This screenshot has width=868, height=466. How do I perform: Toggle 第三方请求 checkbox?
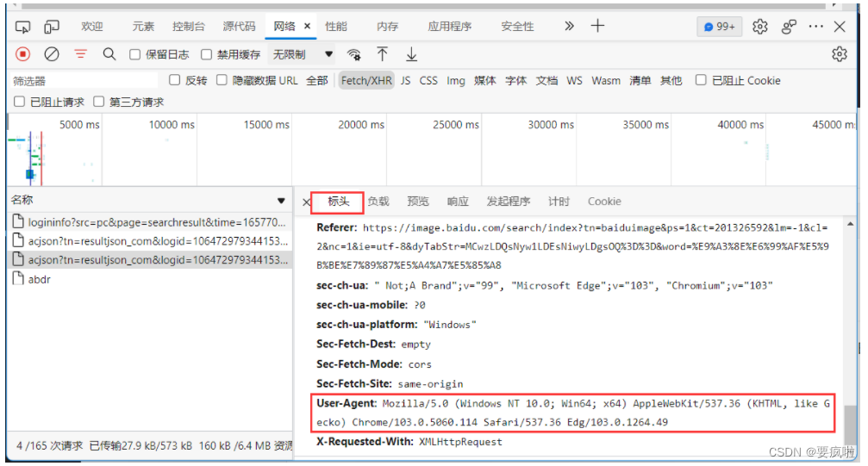tap(98, 102)
